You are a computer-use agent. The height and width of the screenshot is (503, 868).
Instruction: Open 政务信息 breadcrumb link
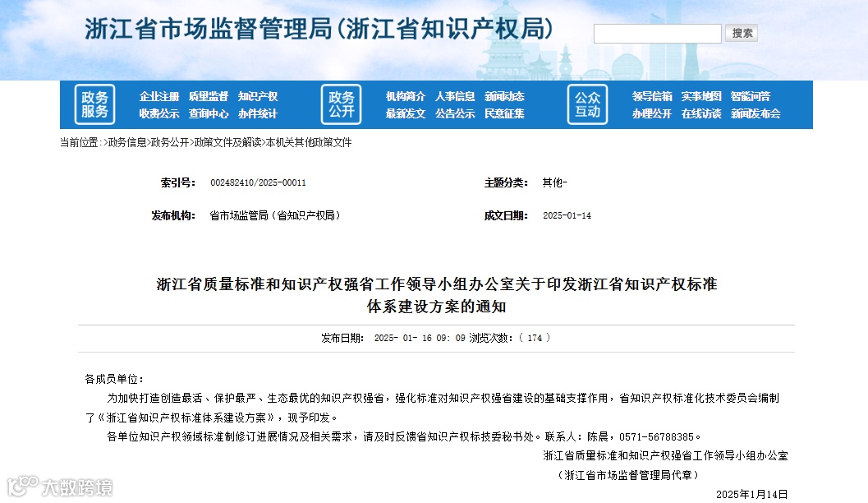(127, 142)
